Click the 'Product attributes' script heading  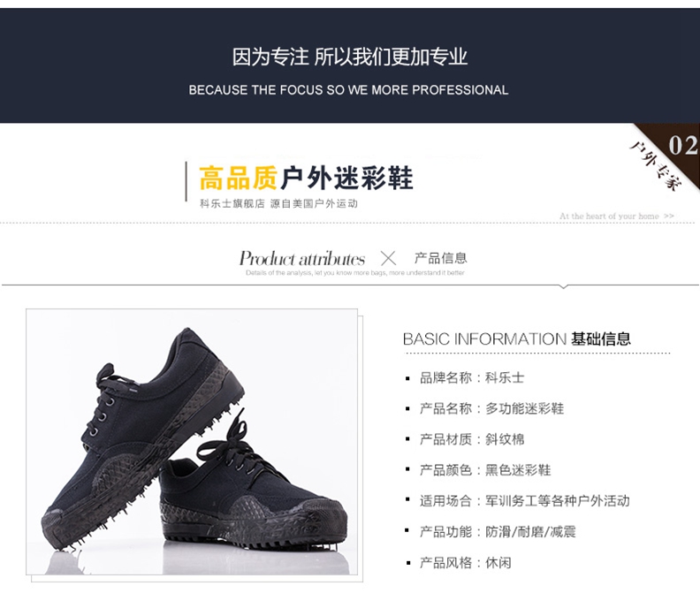coord(301,259)
